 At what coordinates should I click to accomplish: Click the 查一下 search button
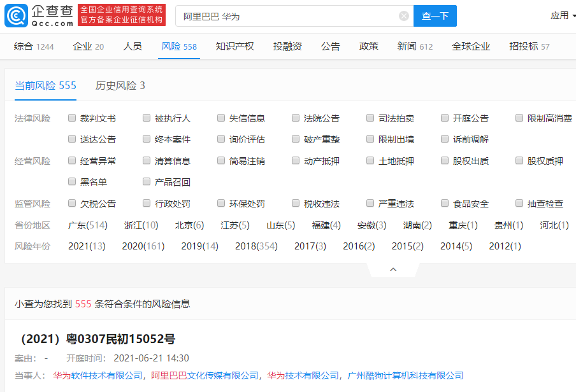click(x=435, y=16)
